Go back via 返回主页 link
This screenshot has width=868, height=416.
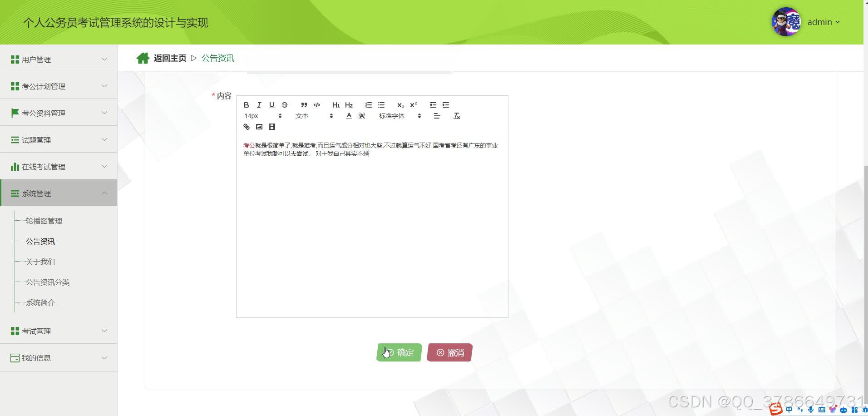(170, 58)
